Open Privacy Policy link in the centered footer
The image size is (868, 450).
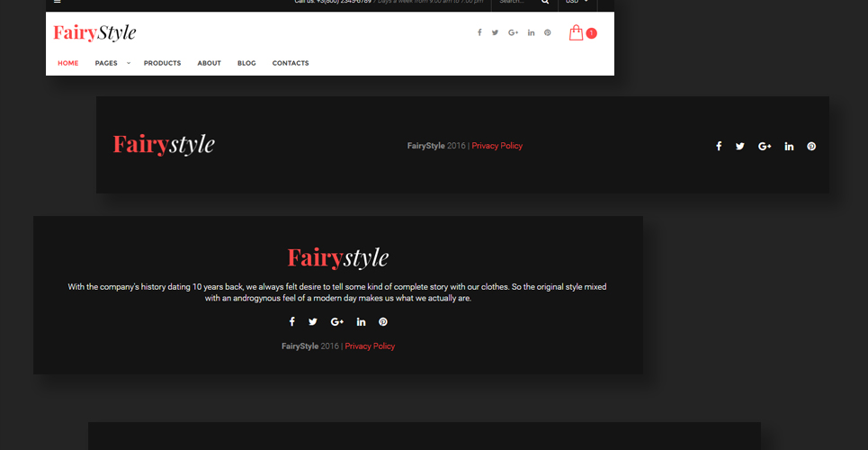(x=370, y=346)
